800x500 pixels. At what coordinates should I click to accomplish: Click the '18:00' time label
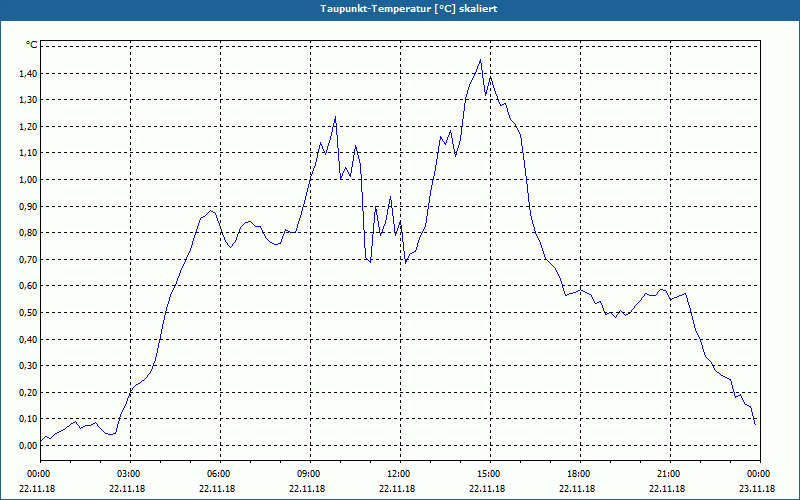(578, 474)
